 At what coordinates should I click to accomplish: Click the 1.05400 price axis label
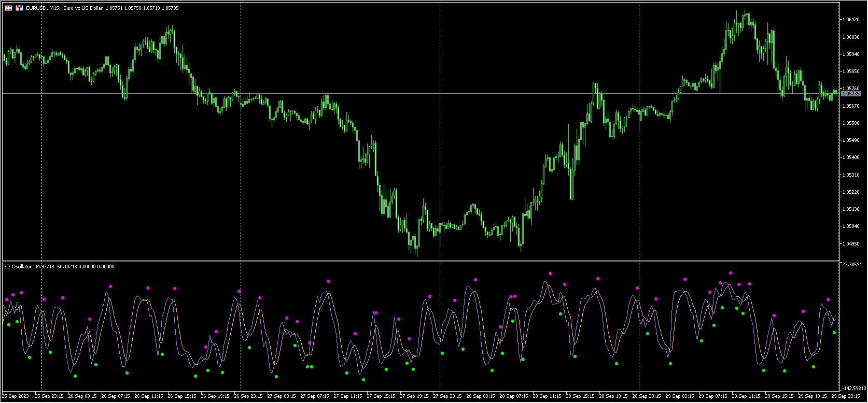(x=852, y=157)
